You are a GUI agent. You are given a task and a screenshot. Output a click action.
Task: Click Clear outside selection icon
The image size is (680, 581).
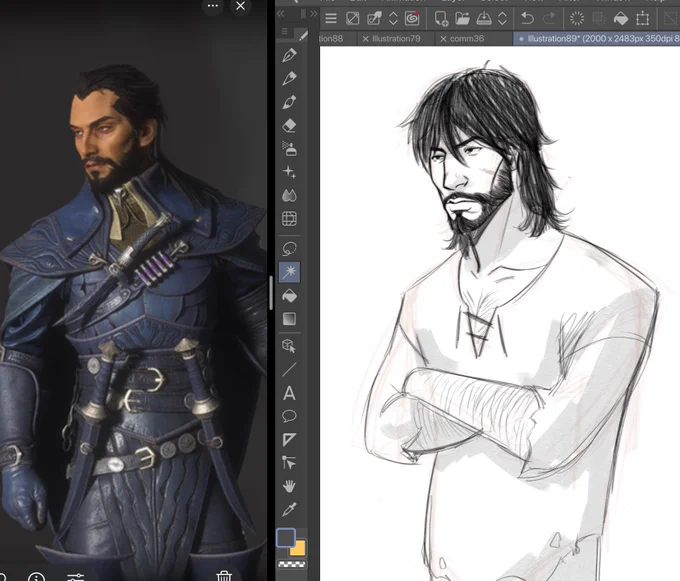599,18
